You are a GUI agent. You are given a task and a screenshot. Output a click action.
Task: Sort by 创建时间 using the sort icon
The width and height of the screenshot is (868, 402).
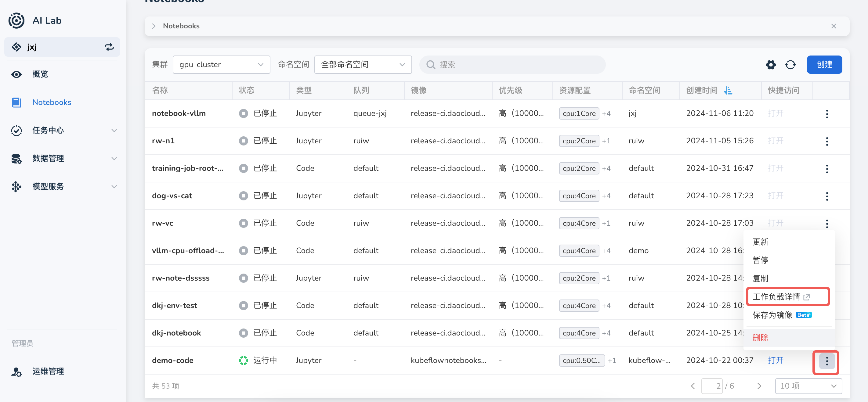728,90
